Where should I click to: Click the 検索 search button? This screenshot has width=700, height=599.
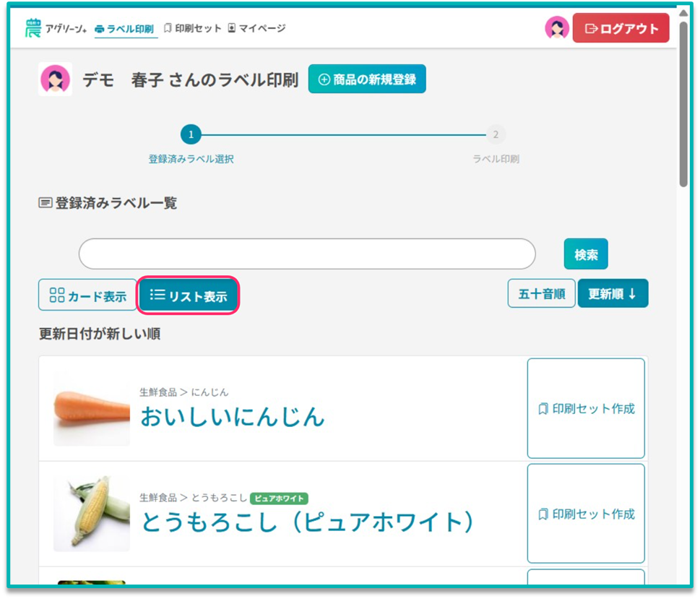(x=586, y=254)
